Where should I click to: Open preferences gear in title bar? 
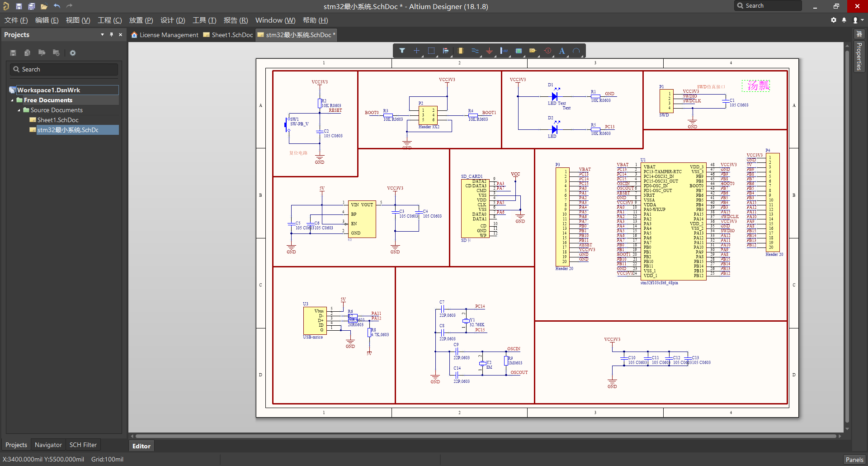(834, 20)
